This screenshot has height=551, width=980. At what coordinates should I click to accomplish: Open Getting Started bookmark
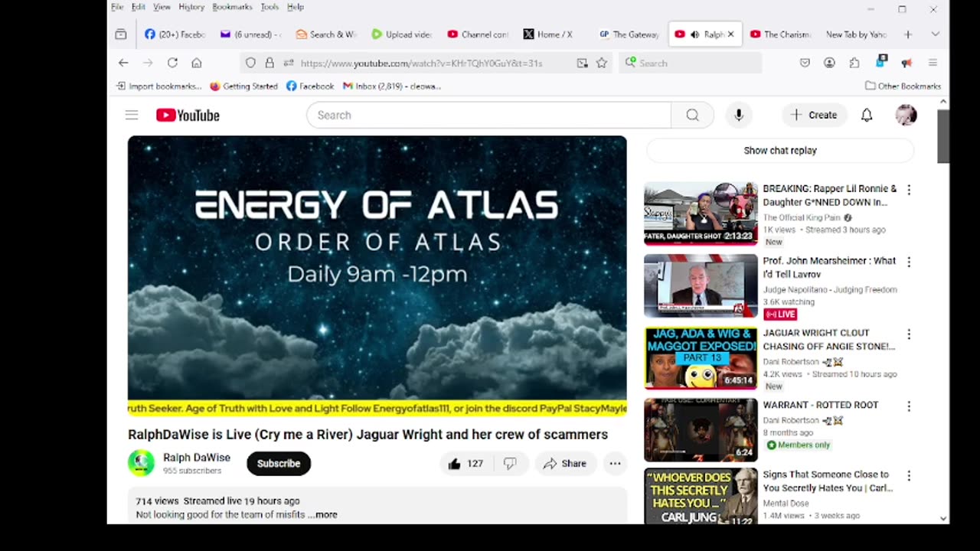pos(243,86)
